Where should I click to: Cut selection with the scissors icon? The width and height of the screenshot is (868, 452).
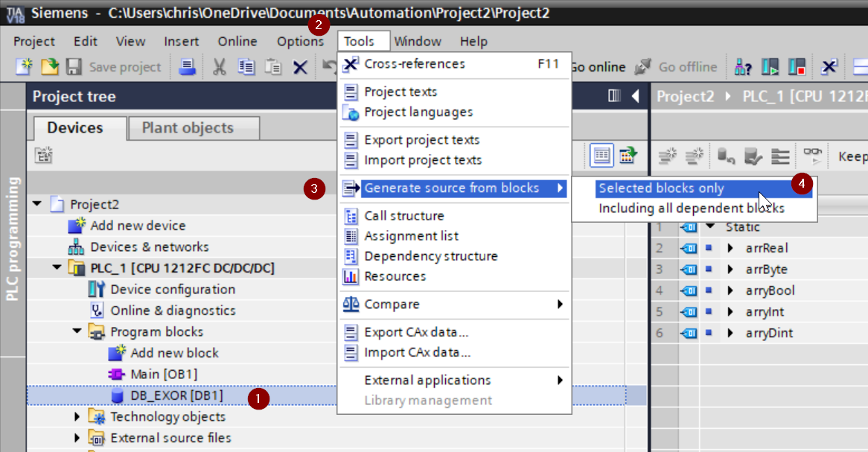[x=219, y=67]
